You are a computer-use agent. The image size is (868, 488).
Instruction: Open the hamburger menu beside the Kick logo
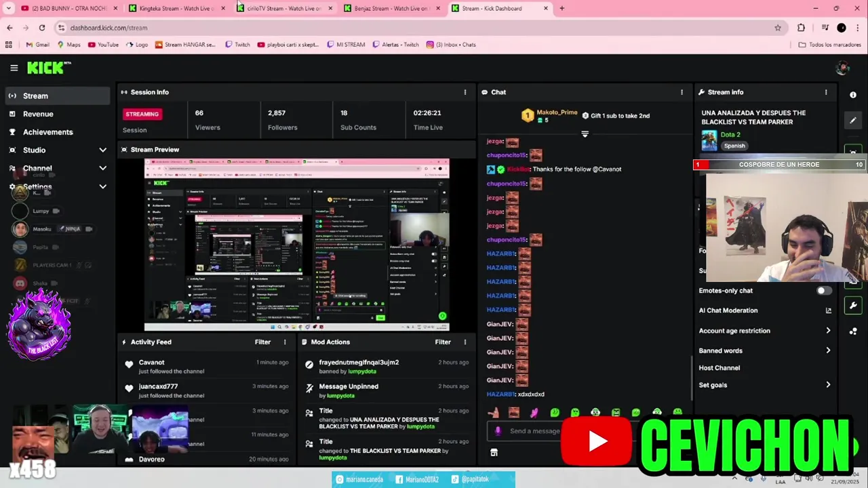point(14,68)
